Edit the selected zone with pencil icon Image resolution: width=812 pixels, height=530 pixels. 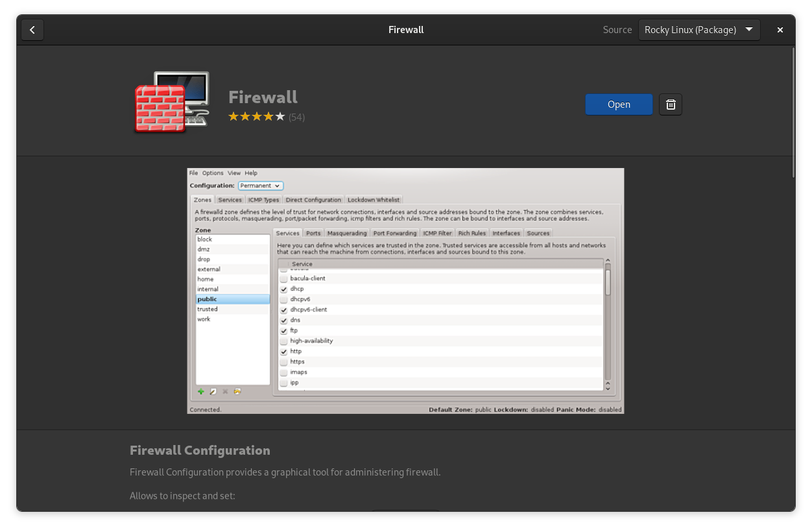(213, 391)
